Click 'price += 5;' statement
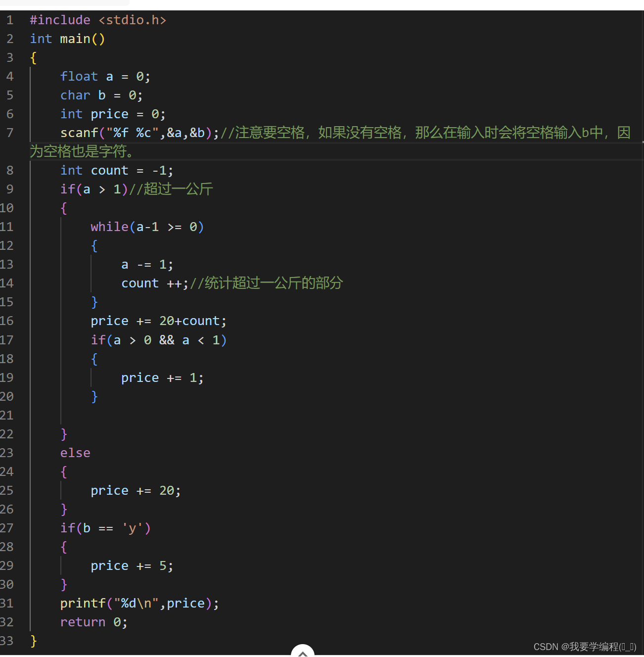This screenshot has width=644, height=657. 132,566
